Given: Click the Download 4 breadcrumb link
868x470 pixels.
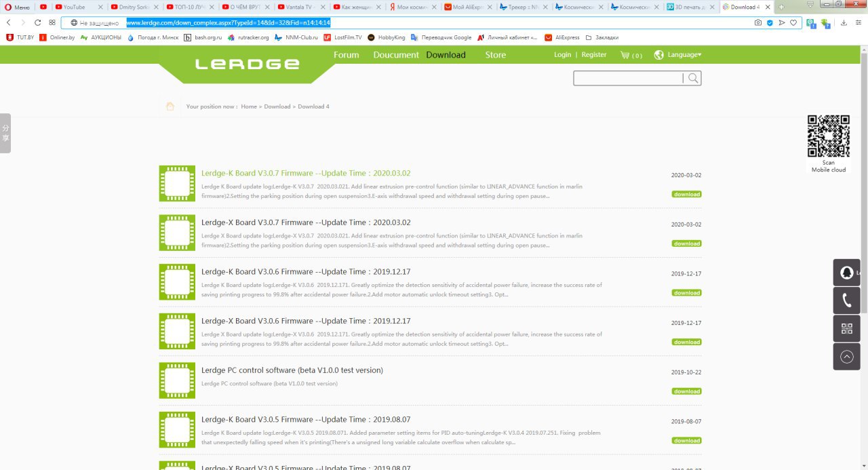Looking at the screenshot, I should click(x=313, y=106).
